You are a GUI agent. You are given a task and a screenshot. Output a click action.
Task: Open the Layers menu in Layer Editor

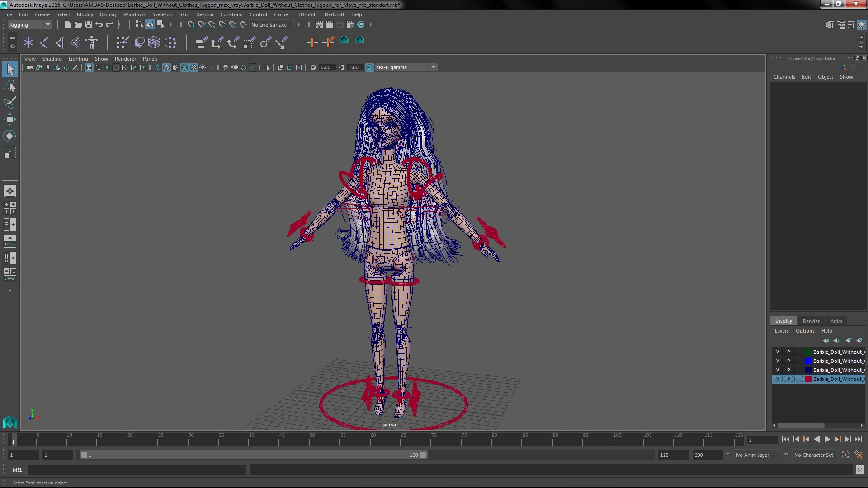pos(782,331)
